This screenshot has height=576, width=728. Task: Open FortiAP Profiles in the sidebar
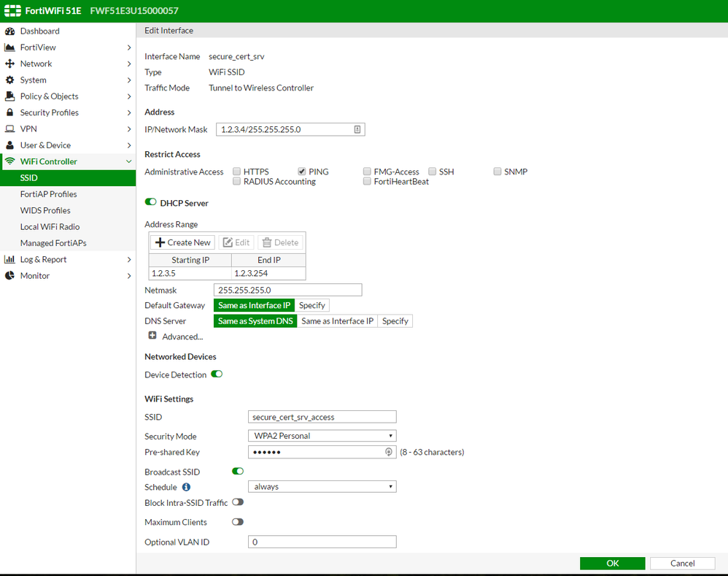48,194
